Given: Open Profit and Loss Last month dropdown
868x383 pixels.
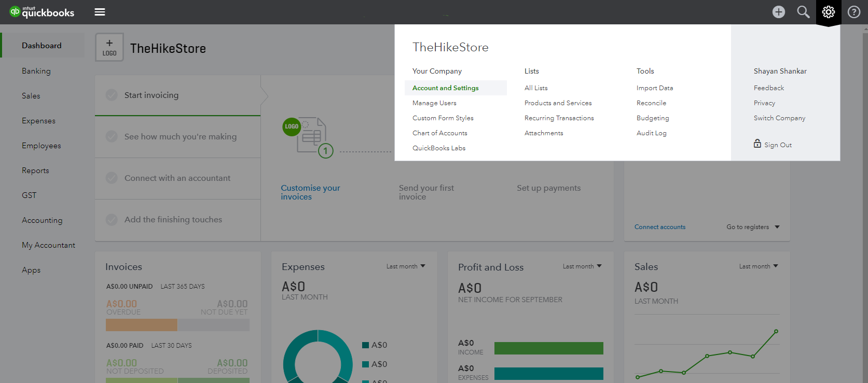Looking at the screenshot, I should 582,266.
